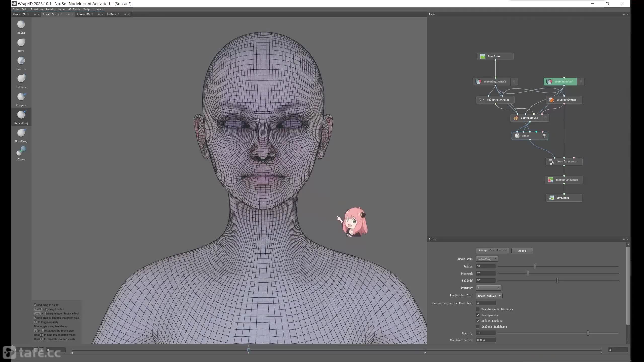Switch to the Gallery tab
Screen dimensions: 644x362
coord(111,14)
